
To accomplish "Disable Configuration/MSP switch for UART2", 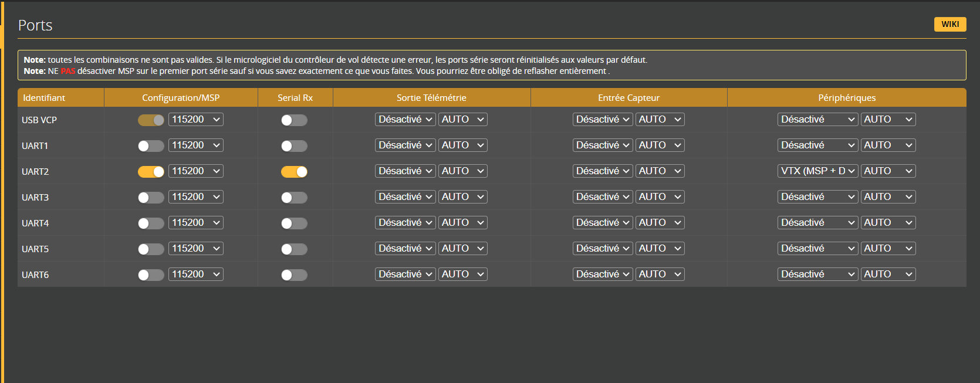I will tap(151, 172).
